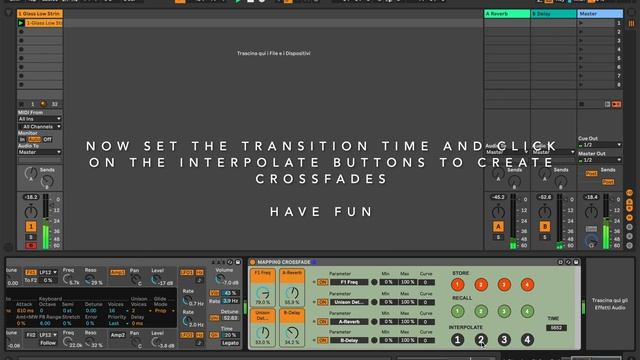Set Monitor to In

22,140
